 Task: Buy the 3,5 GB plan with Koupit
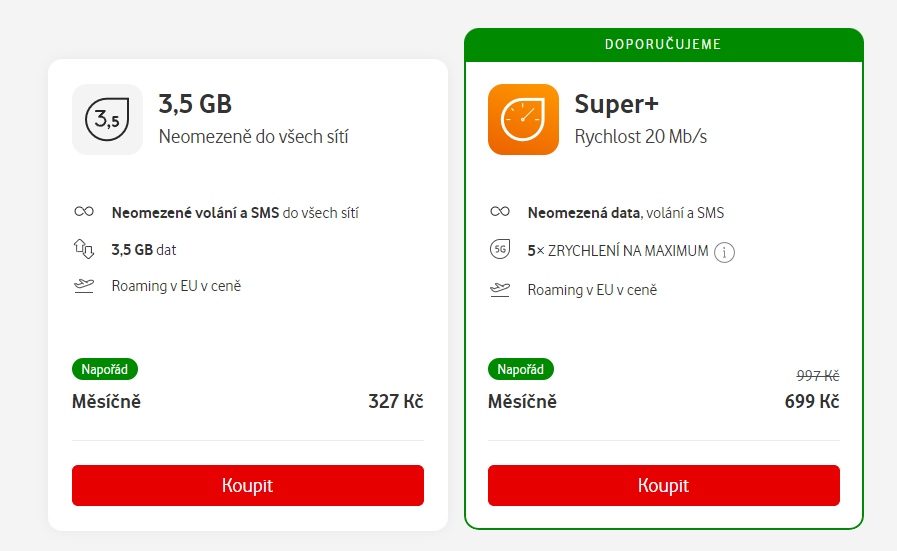pyautogui.click(x=248, y=485)
